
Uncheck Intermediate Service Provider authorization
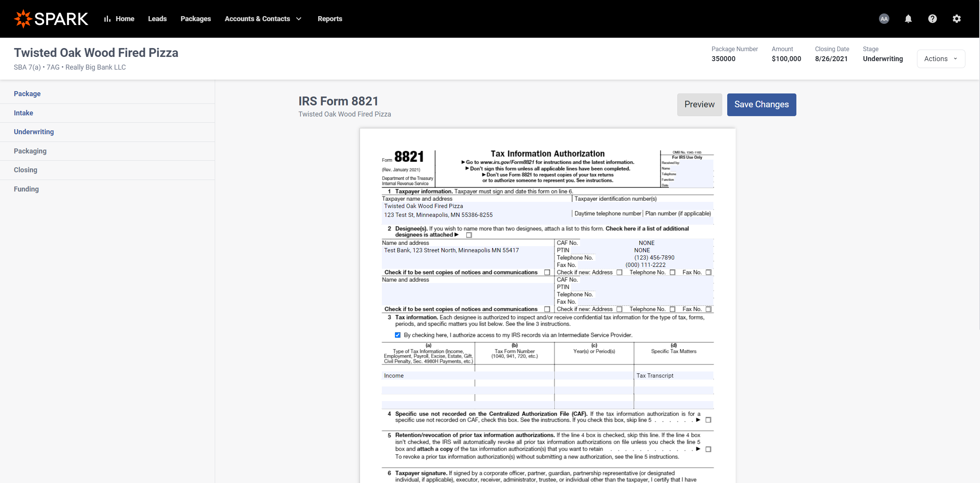coord(398,335)
